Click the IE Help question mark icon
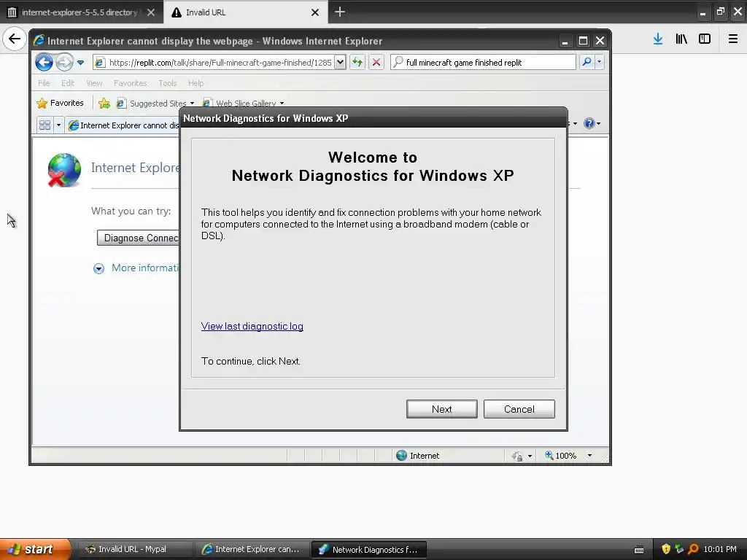The height and width of the screenshot is (560, 747). click(589, 123)
